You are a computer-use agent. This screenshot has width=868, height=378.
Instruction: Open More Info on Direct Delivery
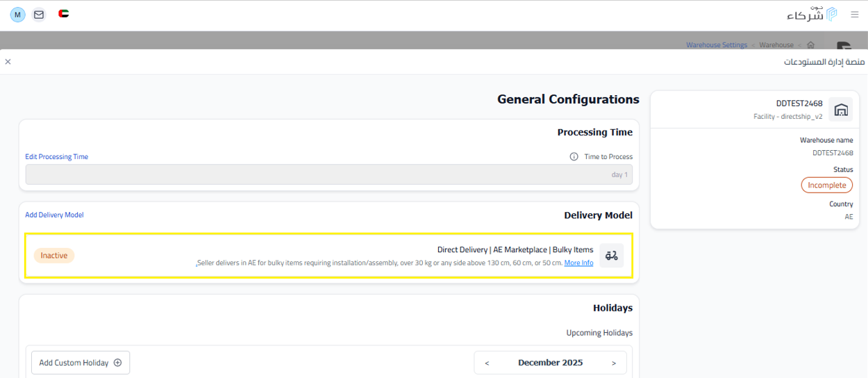click(x=578, y=263)
